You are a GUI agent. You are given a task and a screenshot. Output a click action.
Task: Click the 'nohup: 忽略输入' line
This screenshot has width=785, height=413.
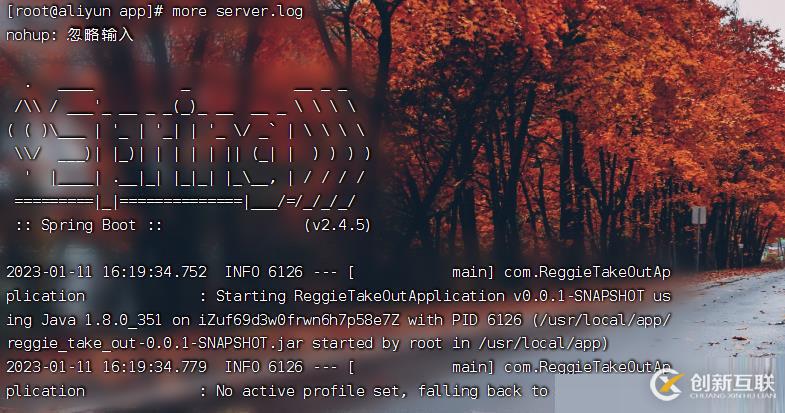70,35
